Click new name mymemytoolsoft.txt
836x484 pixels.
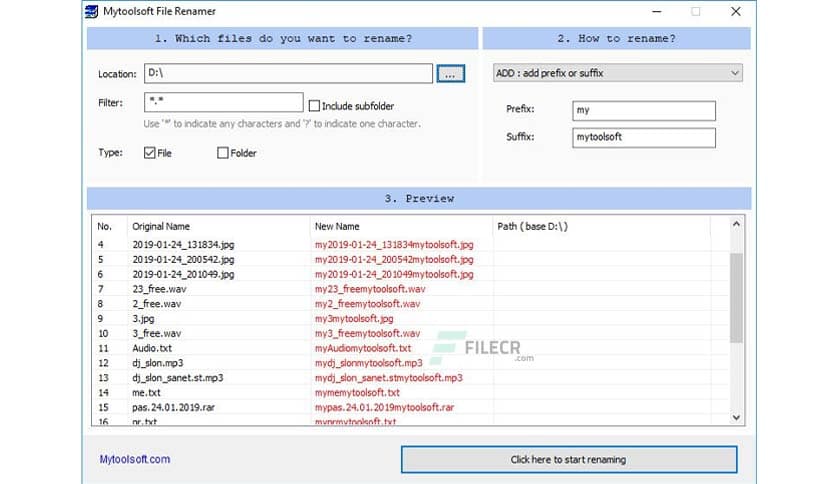pyautogui.click(x=357, y=393)
